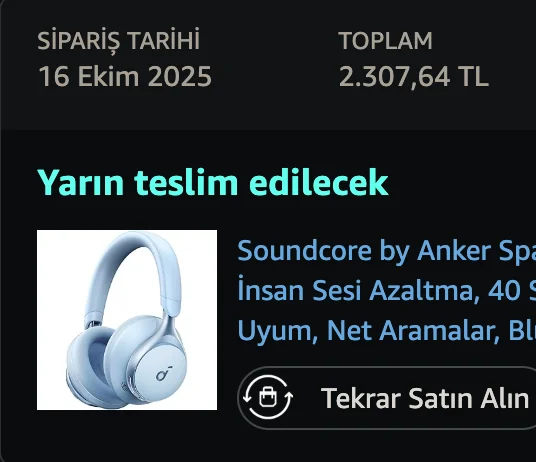Click the SİPARİŞ TARİHİ label
Image resolution: width=536 pixels, height=462 pixels.
[x=118, y=41]
